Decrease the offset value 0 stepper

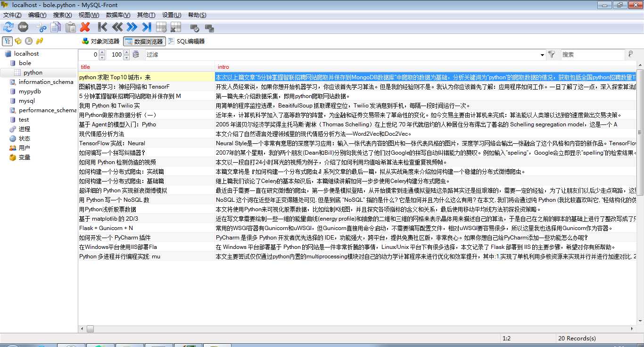pos(102,57)
